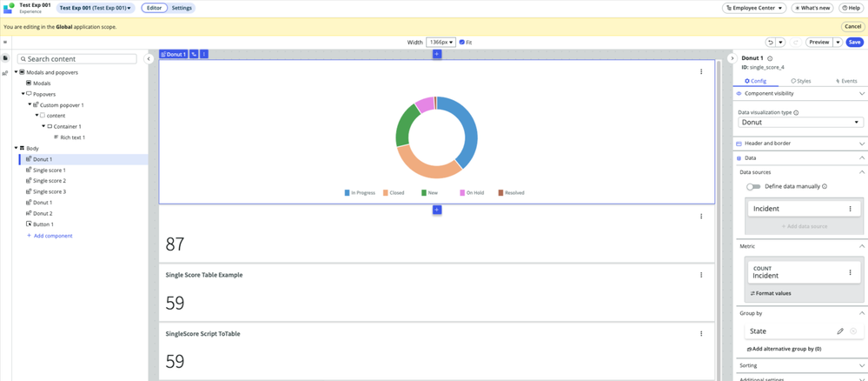Collapse the Body tree node
This screenshot has height=381, width=868.
coord(16,148)
